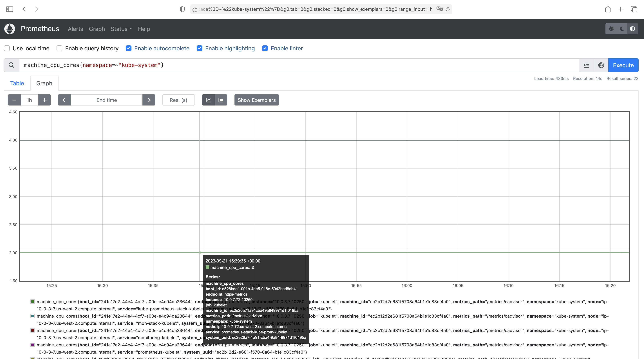Select unstacked line graph mode
The width and height of the screenshot is (644, 359).
click(208, 100)
